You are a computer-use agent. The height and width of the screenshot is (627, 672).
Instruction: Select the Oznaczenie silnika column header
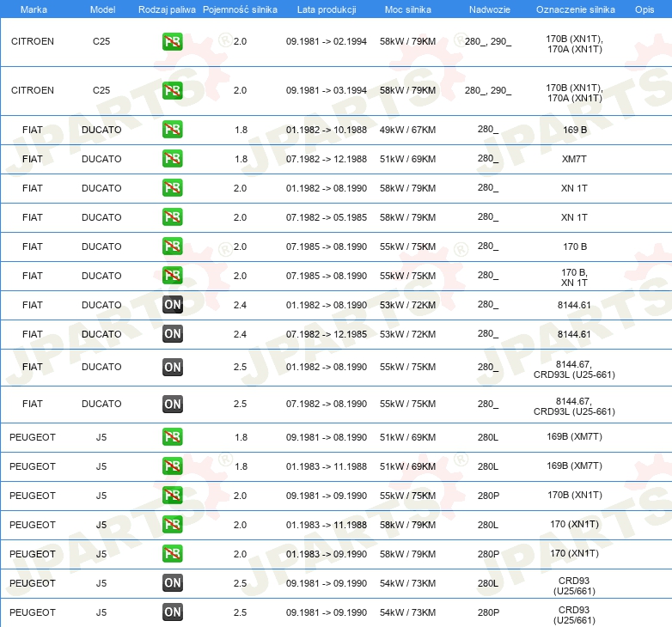pyautogui.click(x=575, y=9)
